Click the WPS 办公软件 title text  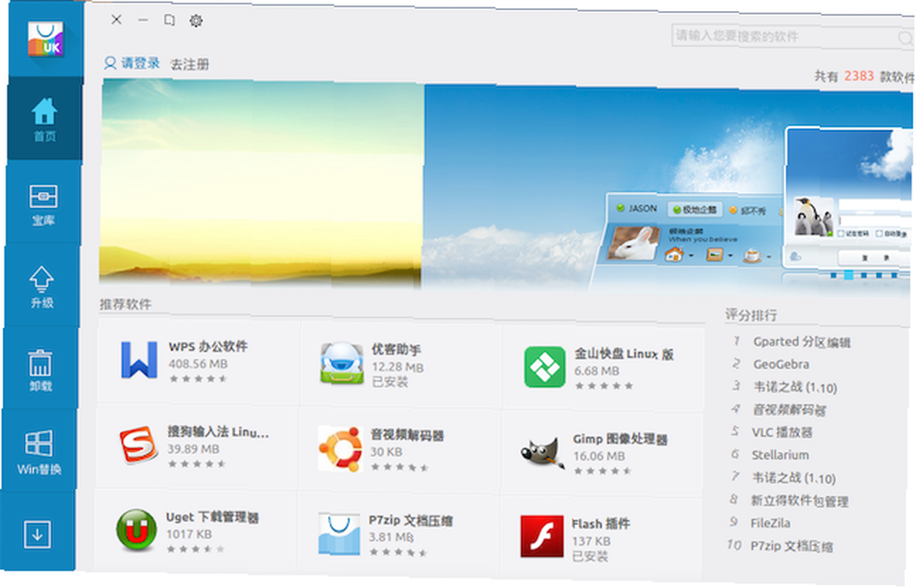[x=208, y=346]
